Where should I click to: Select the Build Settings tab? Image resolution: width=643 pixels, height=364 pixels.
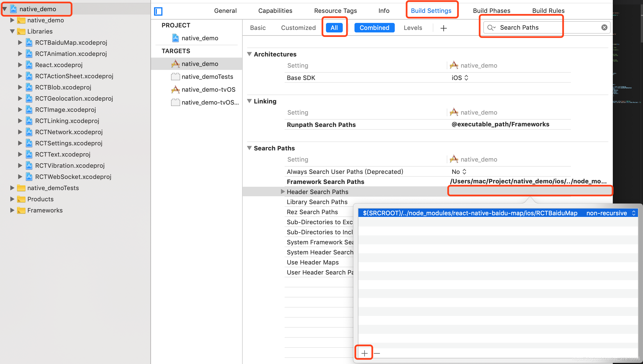[x=431, y=11]
